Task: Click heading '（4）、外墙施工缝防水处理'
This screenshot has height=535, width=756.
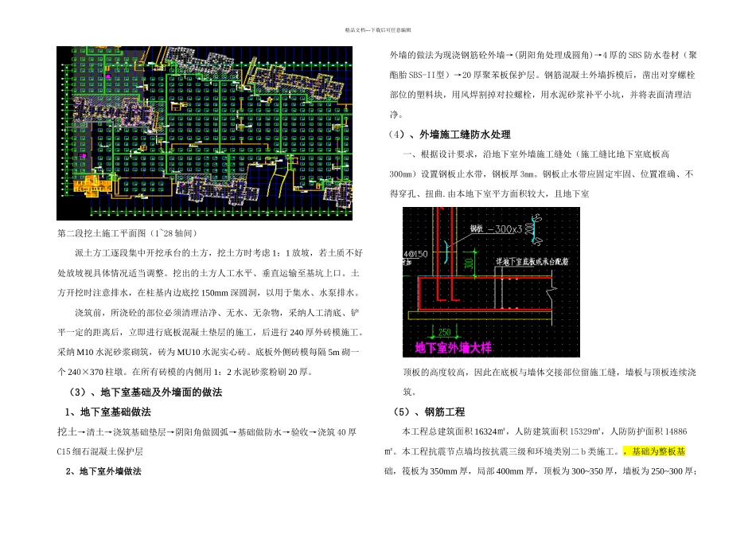Action: [x=450, y=135]
